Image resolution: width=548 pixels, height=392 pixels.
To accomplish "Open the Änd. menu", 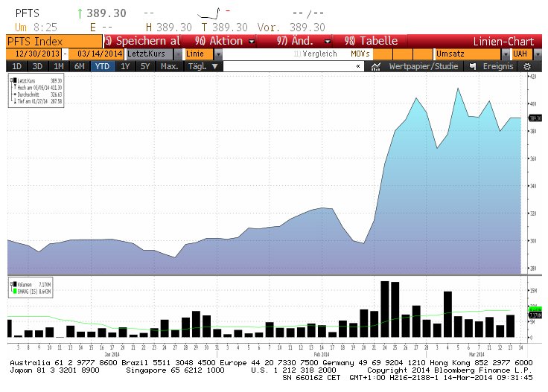I will tap(303, 41).
